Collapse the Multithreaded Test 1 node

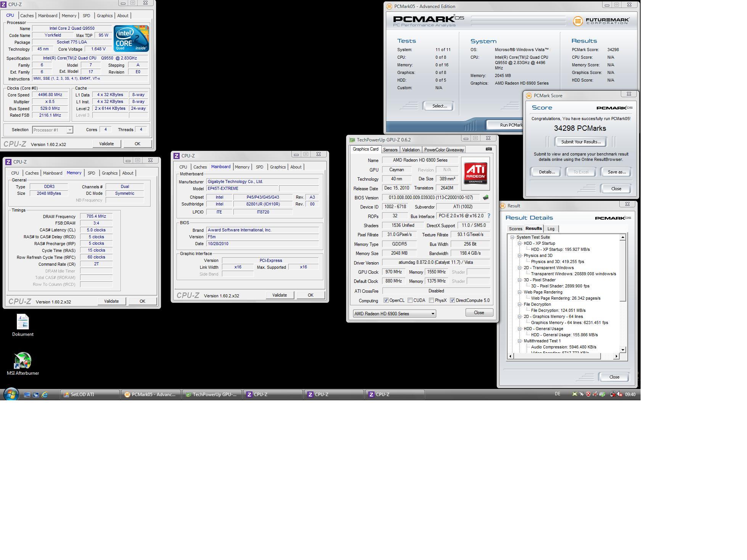[x=520, y=341]
